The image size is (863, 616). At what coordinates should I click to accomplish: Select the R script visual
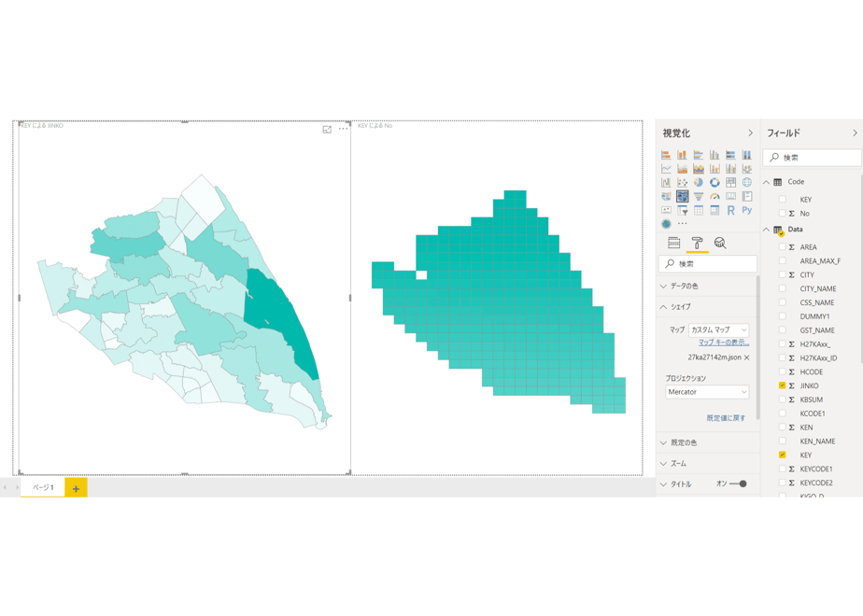tap(731, 210)
